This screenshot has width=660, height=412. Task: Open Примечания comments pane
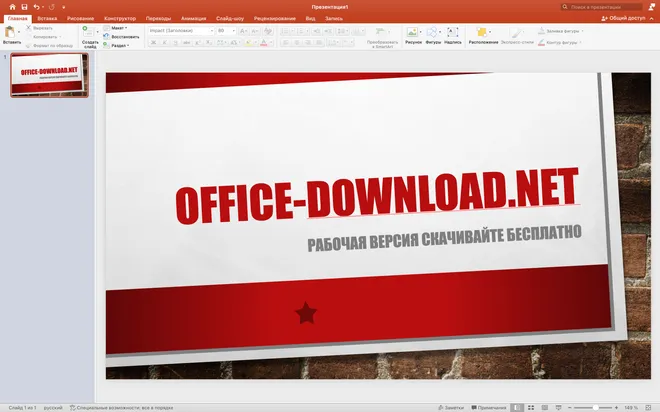tap(489, 408)
